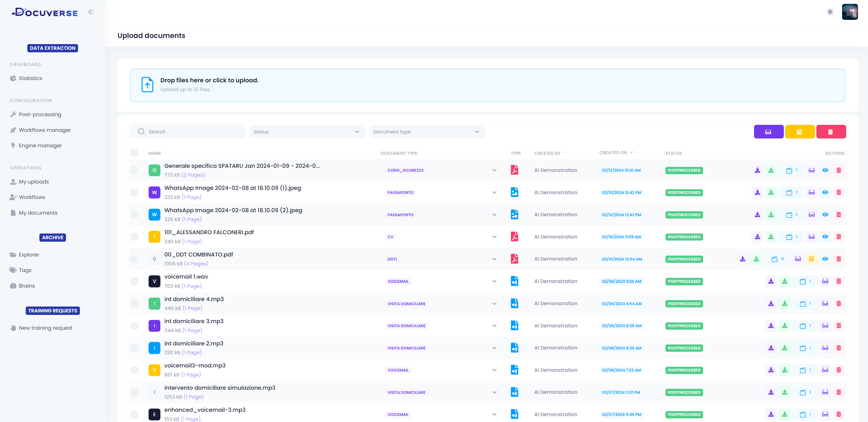The width and height of the screenshot is (868, 422).
Task: Click the yellow calculator toolbar button
Action: pos(799,132)
